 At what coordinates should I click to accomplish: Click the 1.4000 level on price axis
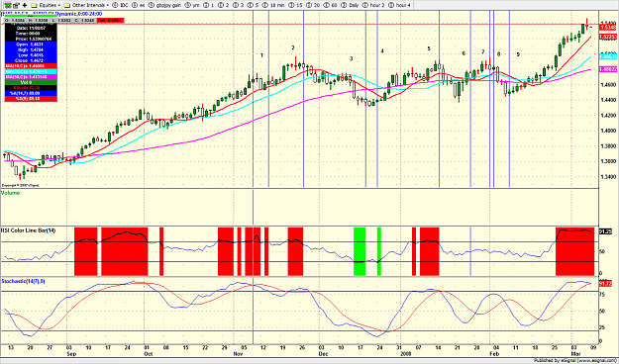coord(608,131)
